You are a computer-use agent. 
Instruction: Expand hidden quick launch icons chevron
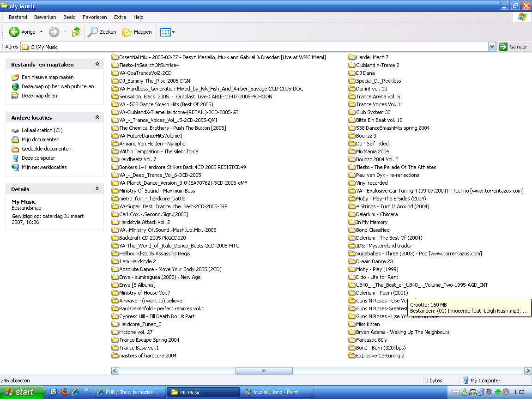[86, 390]
